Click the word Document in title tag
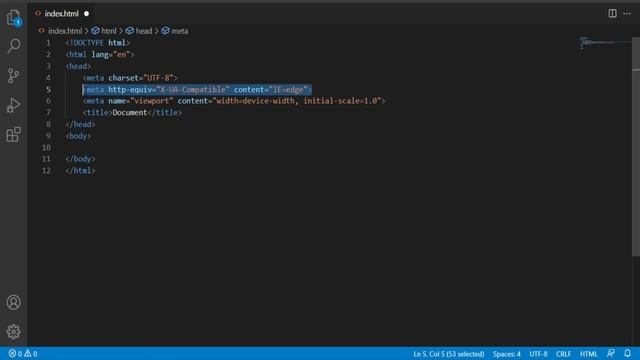Viewport: 640px width, 360px height. (129, 113)
